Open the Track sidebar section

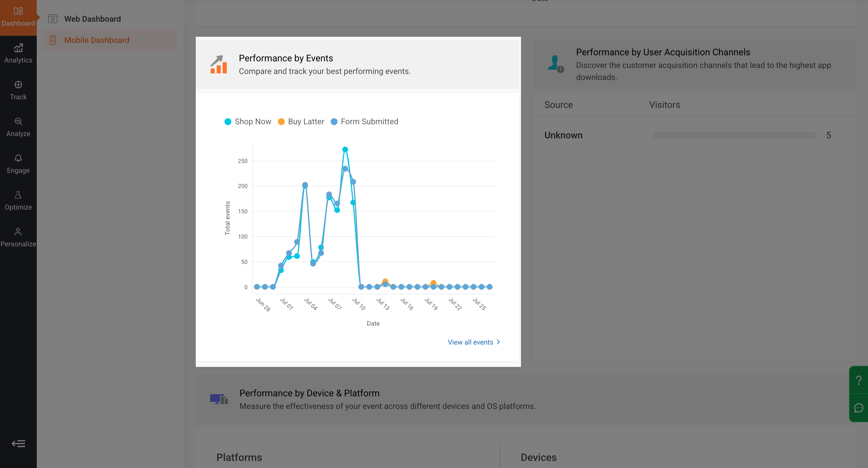18,90
